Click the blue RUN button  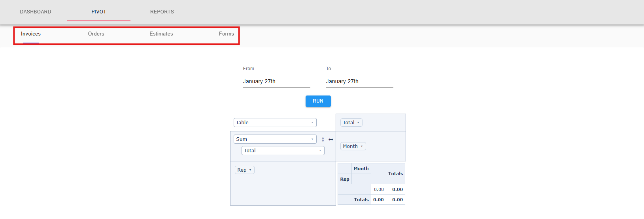tap(318, 101)
